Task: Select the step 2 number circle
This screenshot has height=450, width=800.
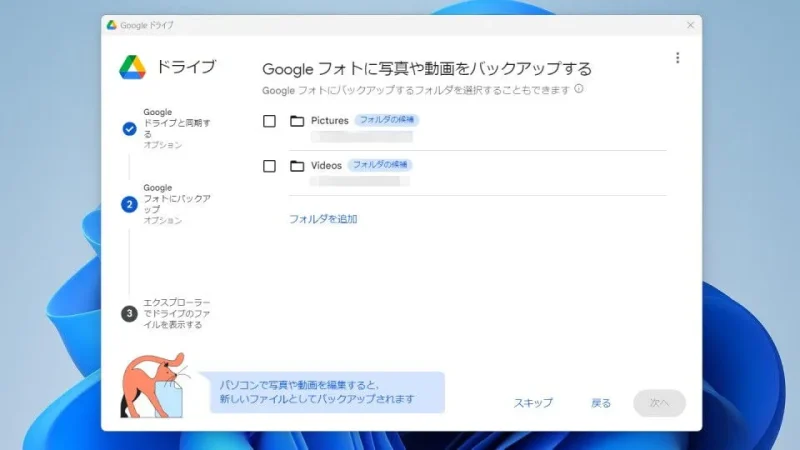Action: pyautogui.click(x=129, y=204)
